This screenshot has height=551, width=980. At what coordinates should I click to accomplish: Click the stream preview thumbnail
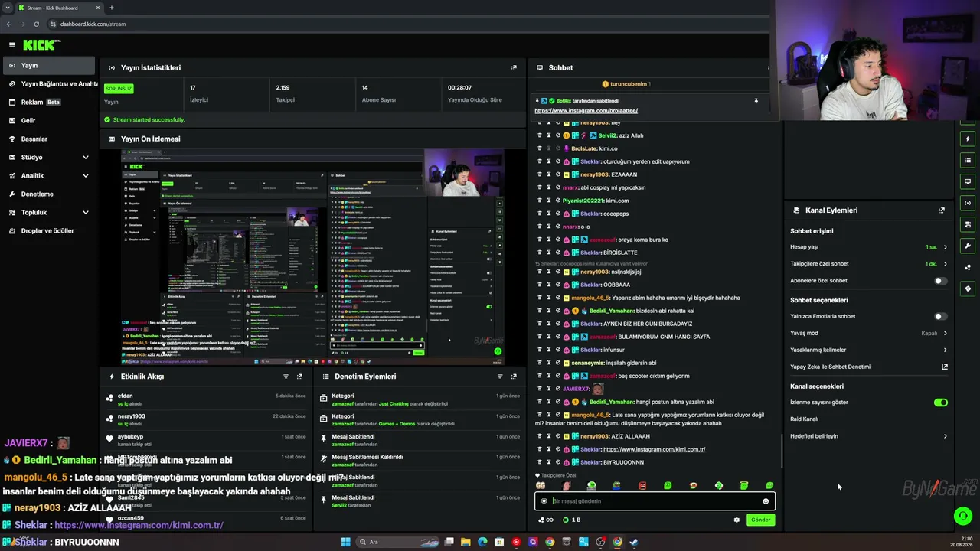[x=312, y=257]
